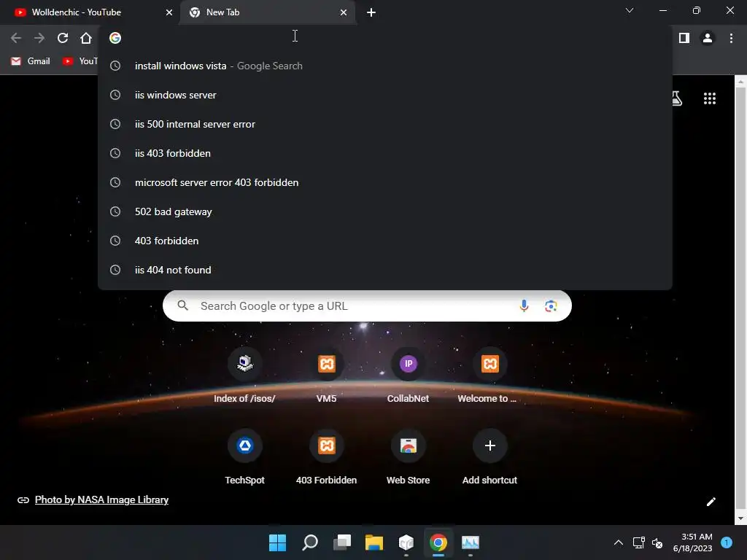Click the Google icon in address bar
This screenshot has width=747, height=560.
click(115, 38)
